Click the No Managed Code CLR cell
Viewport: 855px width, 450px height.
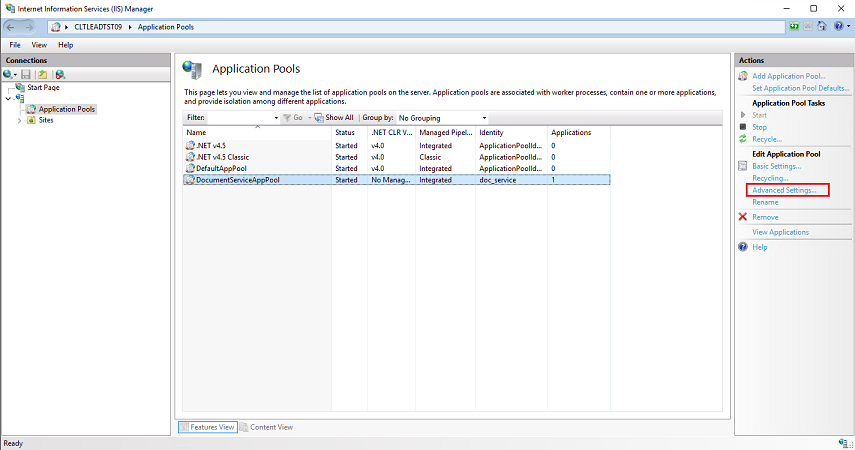[x=391, y=180]
